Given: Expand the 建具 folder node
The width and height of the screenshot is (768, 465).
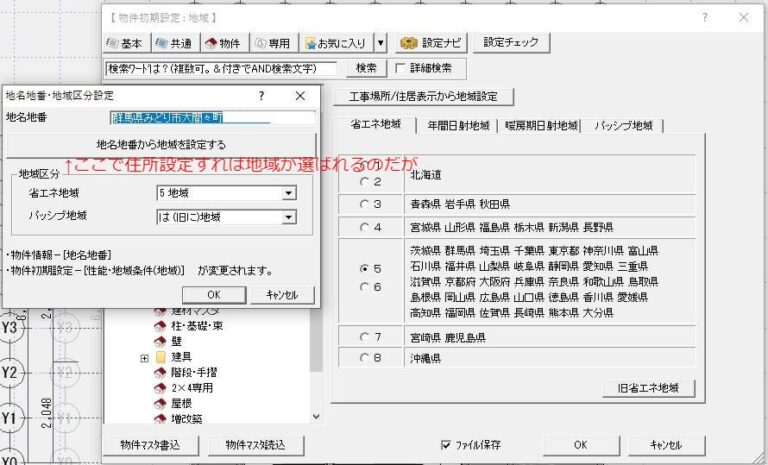Looking at the screenshot, I should 144,358.
